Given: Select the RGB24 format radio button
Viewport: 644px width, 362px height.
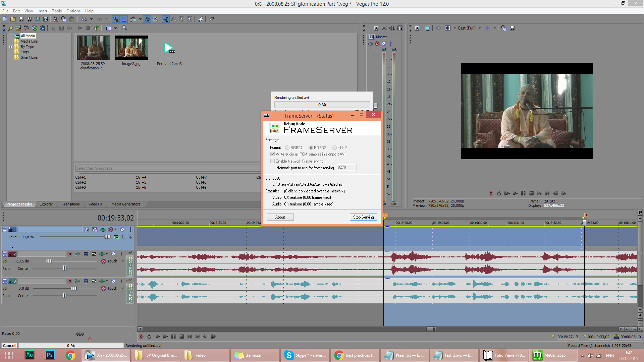Looking at the screenshot, I should (x=287, y=148).
